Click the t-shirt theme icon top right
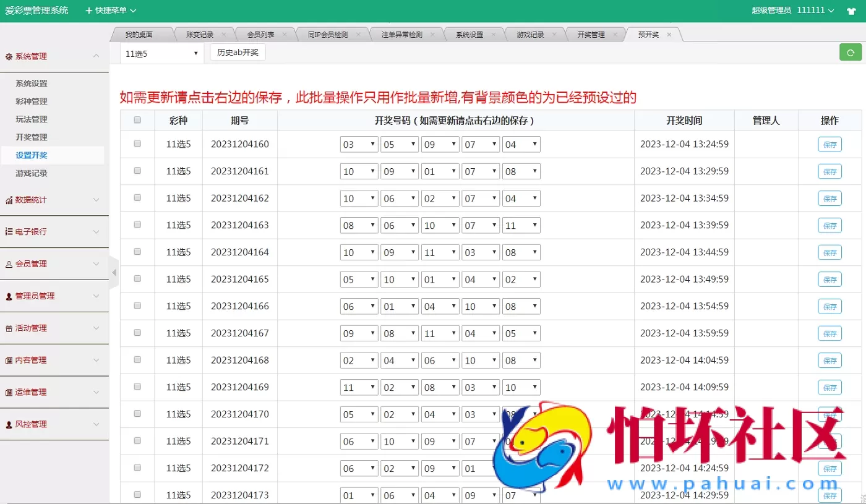 851,10
